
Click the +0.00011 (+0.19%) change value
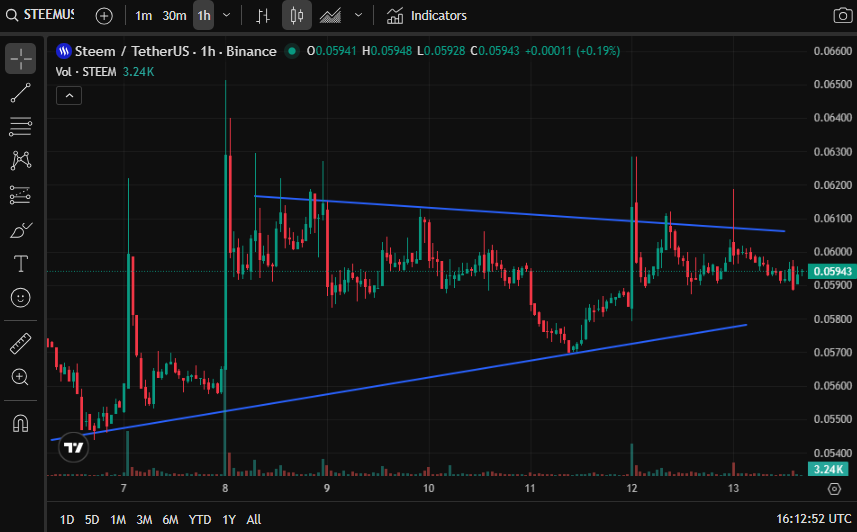coord(572,51)
